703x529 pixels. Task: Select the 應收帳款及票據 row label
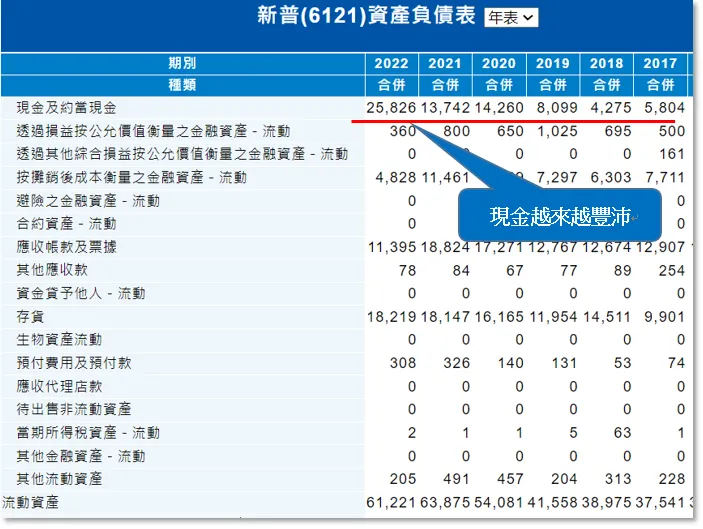point(66,247)
